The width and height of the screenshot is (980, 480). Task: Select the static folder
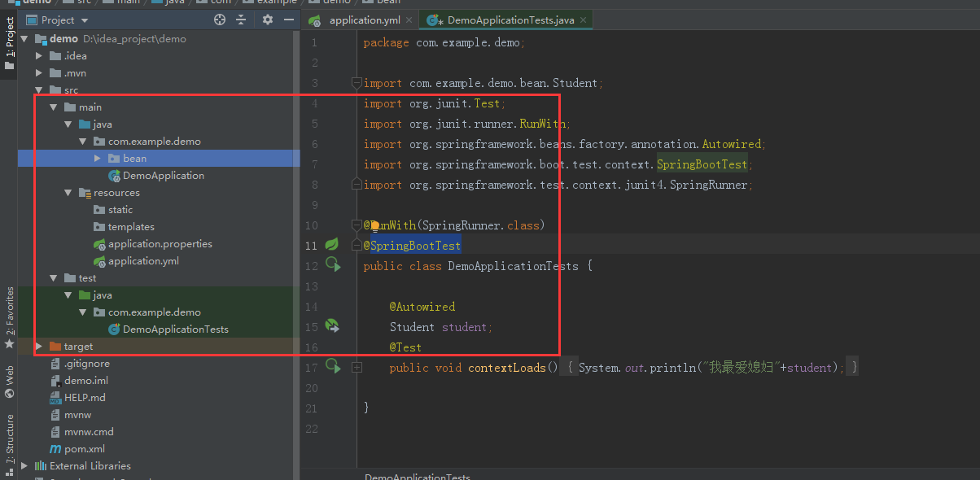coord(120,209)
